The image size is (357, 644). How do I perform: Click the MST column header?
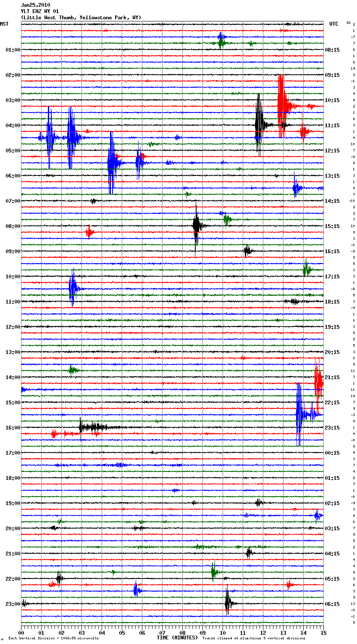[x=4, y=24]
